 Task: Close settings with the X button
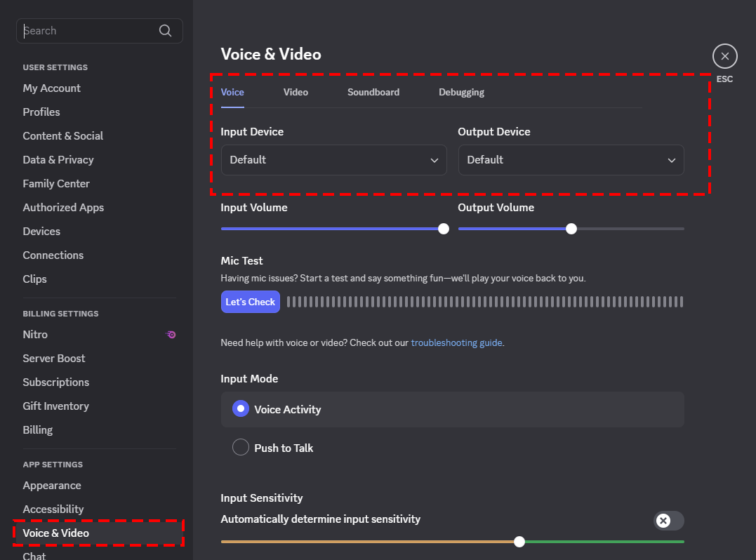[x=724, y=56]
